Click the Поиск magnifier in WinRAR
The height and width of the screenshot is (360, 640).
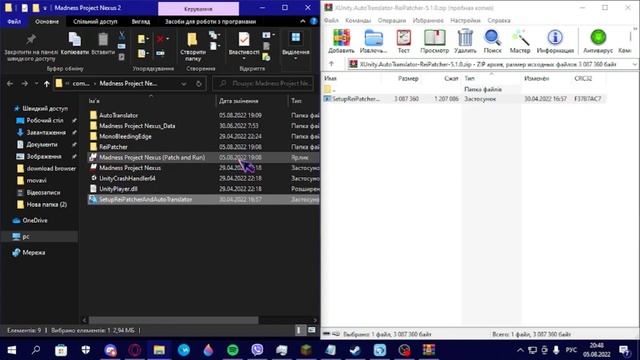[492, 41]
